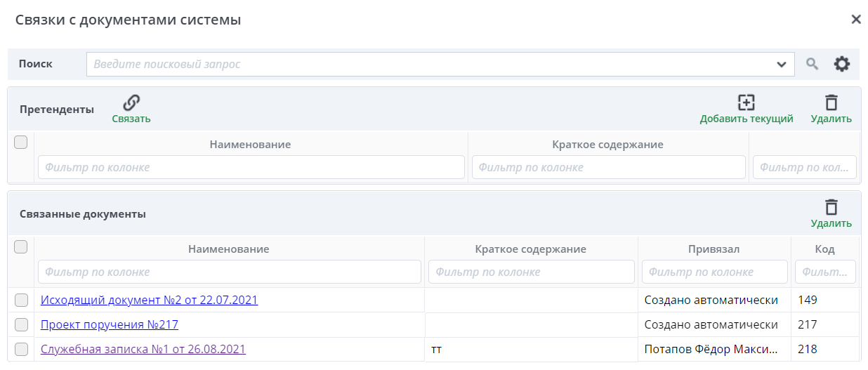This screenshot has width=868, height=370.
Task: Click the Добавить текущий icon
Action: click(x=746, y=103)
